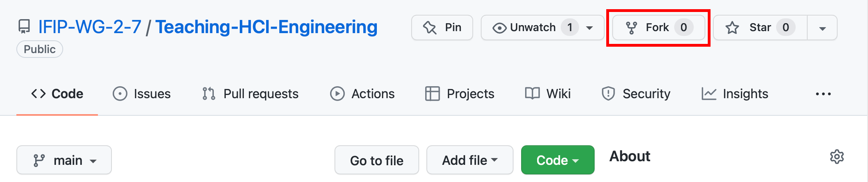Image resolution: width=868 pixels, height=182 pixels.
Task: Open the Actions tab play icon
Action: 337,94
